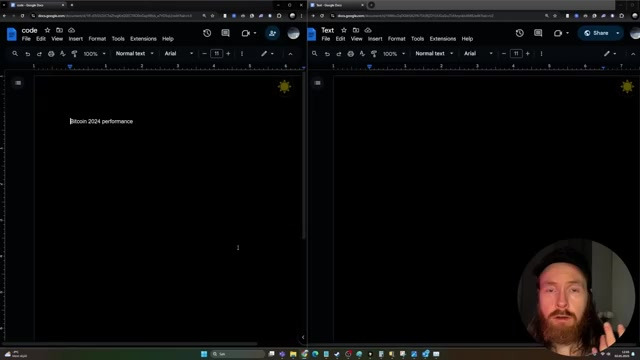The image size is (640, 360).
Task: Open Help menu in Text window
Action: point(467,39)
